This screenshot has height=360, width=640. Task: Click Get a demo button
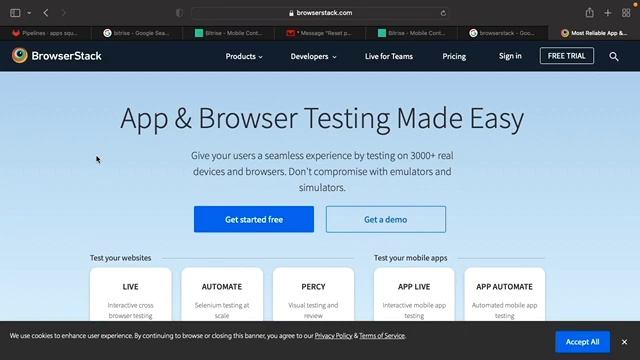386,219
